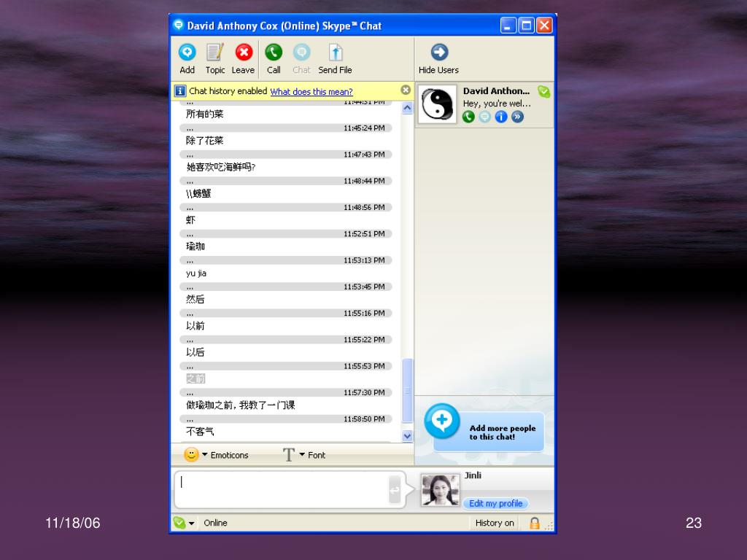Screen dimensions: 747x560
Task: Click the padlock icon in status bar
Action: pos(535,524)
